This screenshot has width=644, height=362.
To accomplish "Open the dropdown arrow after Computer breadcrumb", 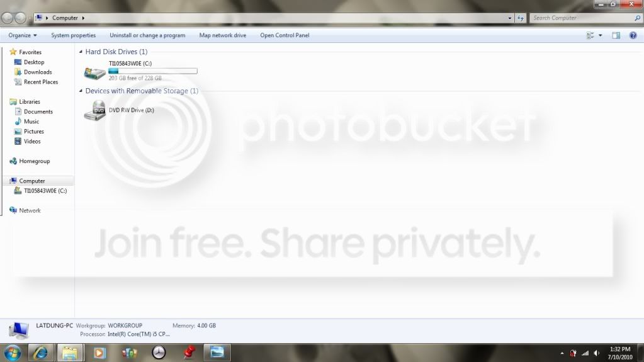I will pyautogui.click(x=83, y=18).
